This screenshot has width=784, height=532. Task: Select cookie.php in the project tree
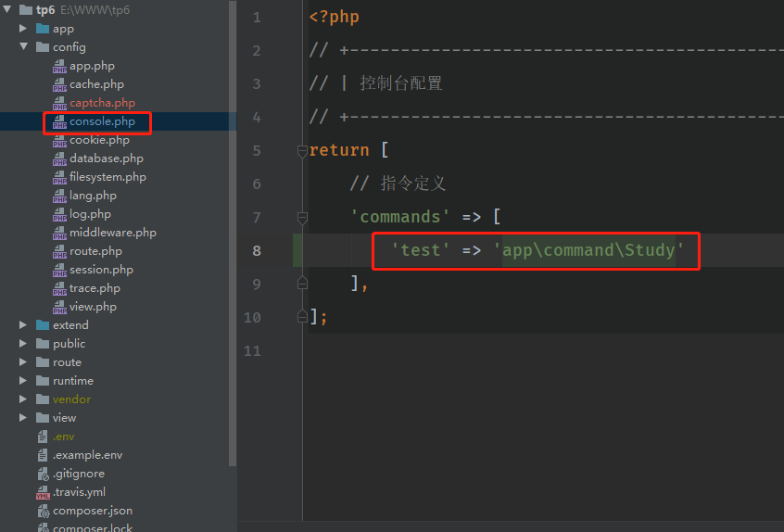coord(99,140)
